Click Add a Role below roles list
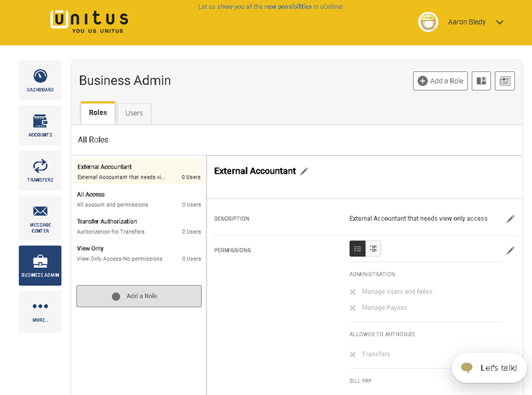Image resolution: width=532 pixels, height=395 pixels. tap(139, 296)
